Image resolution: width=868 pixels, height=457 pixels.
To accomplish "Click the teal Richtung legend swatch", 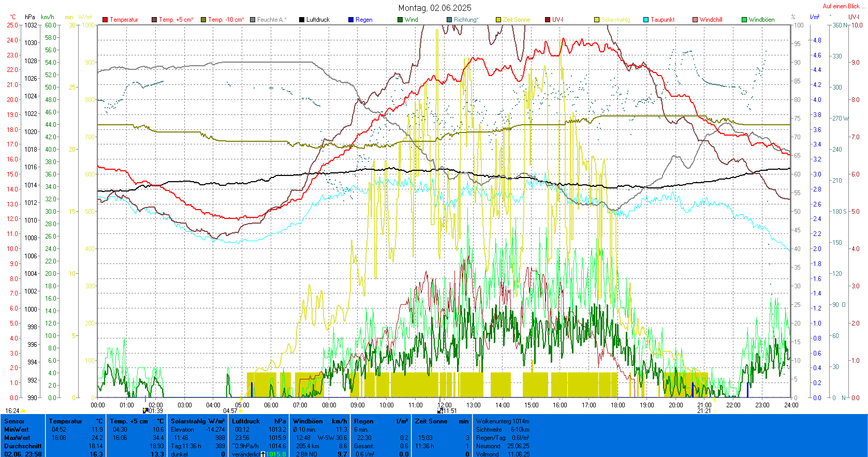I will click(449, 20).
